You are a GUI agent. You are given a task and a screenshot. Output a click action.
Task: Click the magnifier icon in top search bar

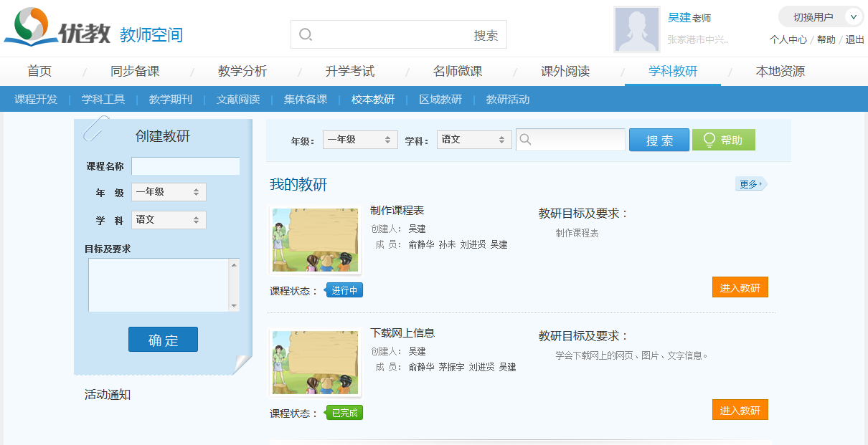click(x=306, y=35)
